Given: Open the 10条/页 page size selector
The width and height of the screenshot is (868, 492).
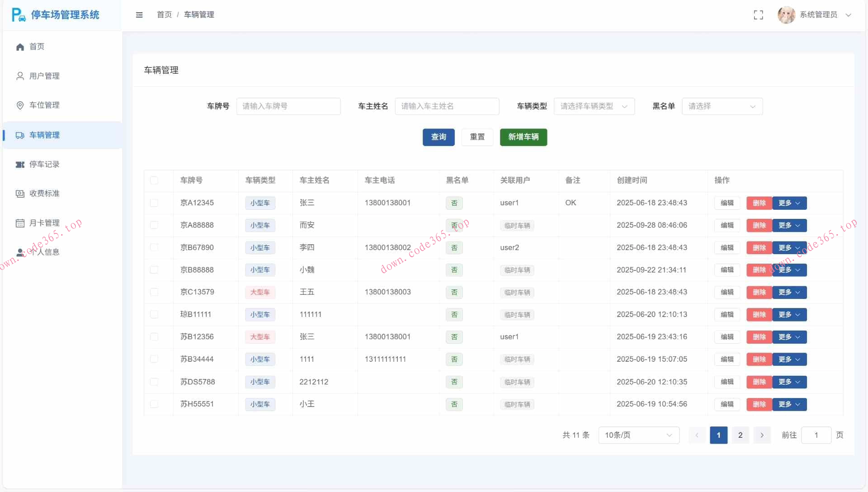Looking at the screenshot, I should 638,435.
